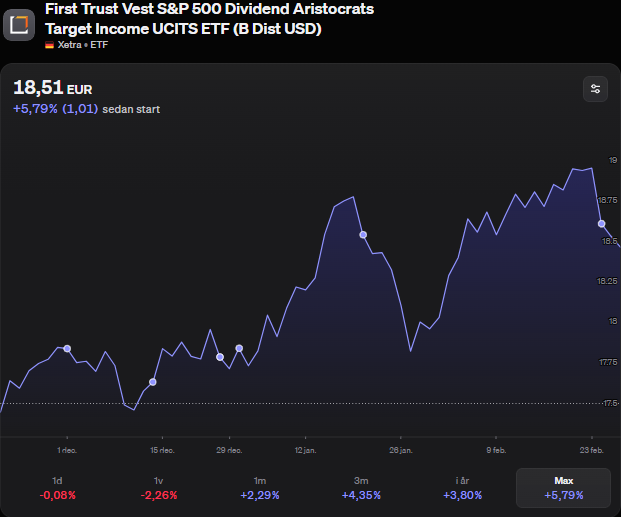Screen dimensions: 621x517
Task: Click the 'sedan start' label
Action: click(131, 109)
